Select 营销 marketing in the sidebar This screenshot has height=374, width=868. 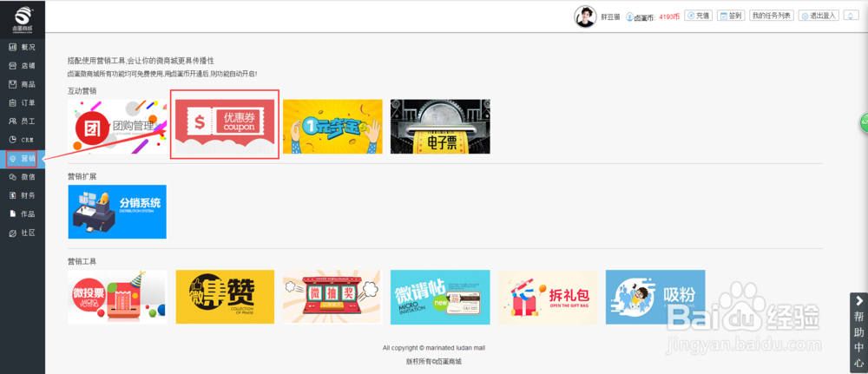coord(23,159)
